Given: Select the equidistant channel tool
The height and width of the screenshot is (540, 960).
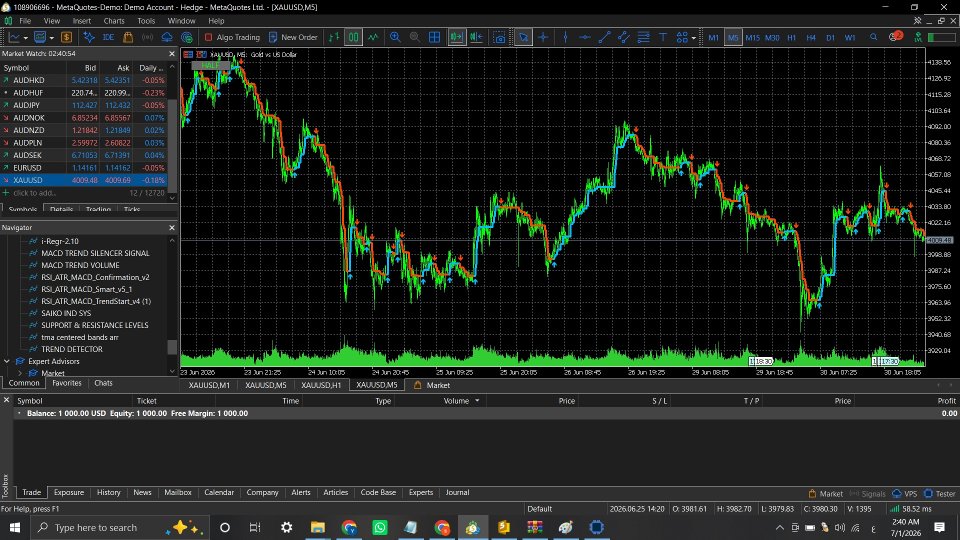Looking at the screenshot, I should (x=624, y=37).
